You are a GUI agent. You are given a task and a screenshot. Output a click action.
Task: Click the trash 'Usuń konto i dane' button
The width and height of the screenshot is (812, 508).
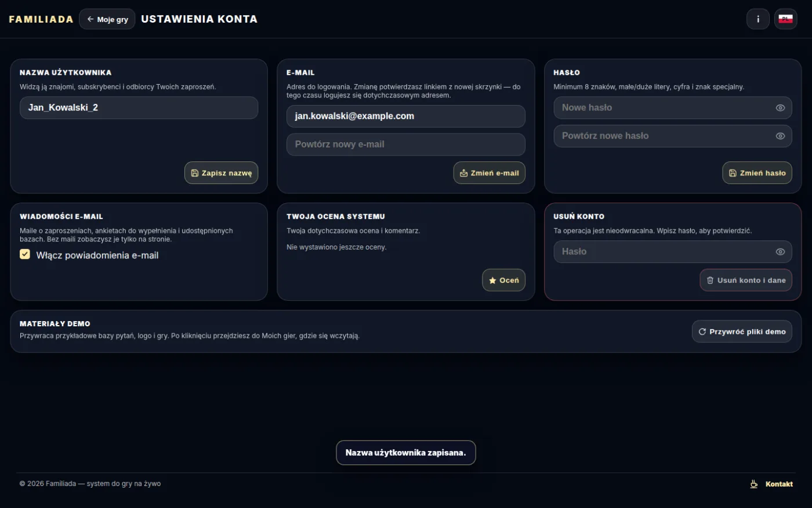pyautogui.click(x=746, y=280)
